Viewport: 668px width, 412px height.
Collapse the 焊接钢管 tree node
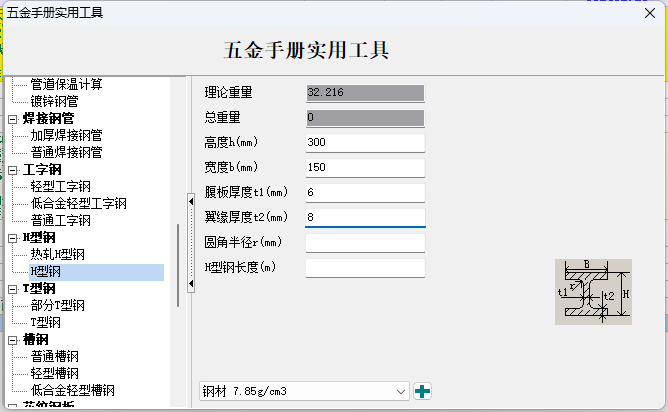click(13, 119)
